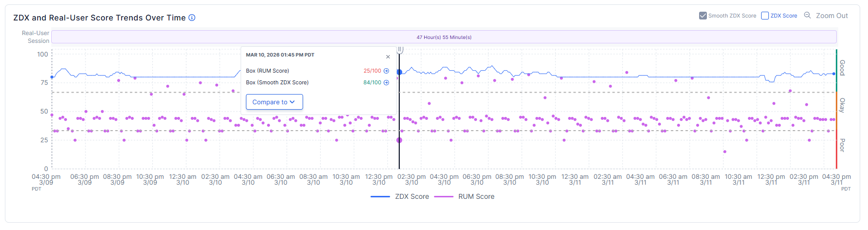Open Box Smooth ZDX Score details arrow
Screen dimensions: 868x230
[x=386, y=82]
